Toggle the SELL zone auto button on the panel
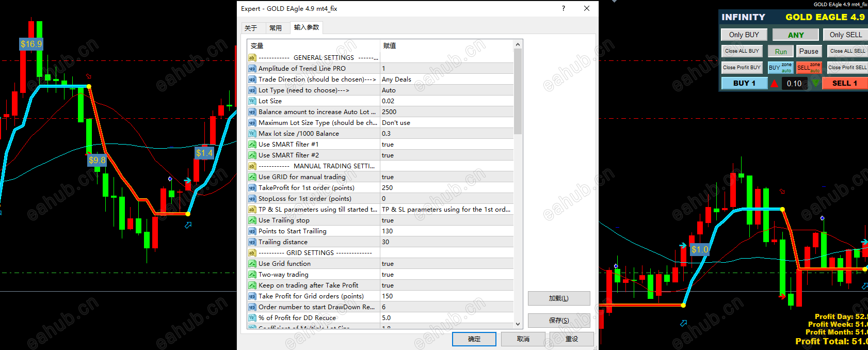868x350 pixels. tap(809, 68)
